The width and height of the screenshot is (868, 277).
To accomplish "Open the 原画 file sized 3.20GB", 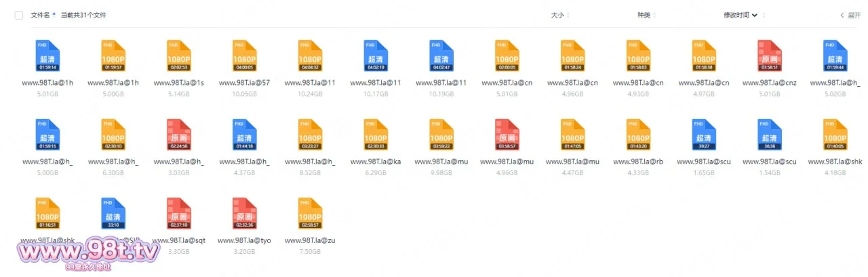I will tap(244, 213).
